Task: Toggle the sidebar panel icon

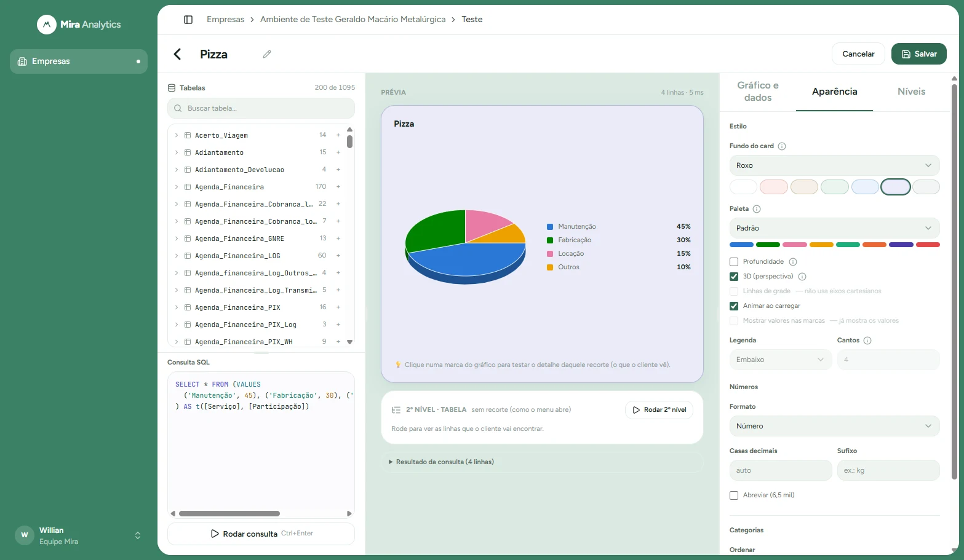Action: [188, 20]
